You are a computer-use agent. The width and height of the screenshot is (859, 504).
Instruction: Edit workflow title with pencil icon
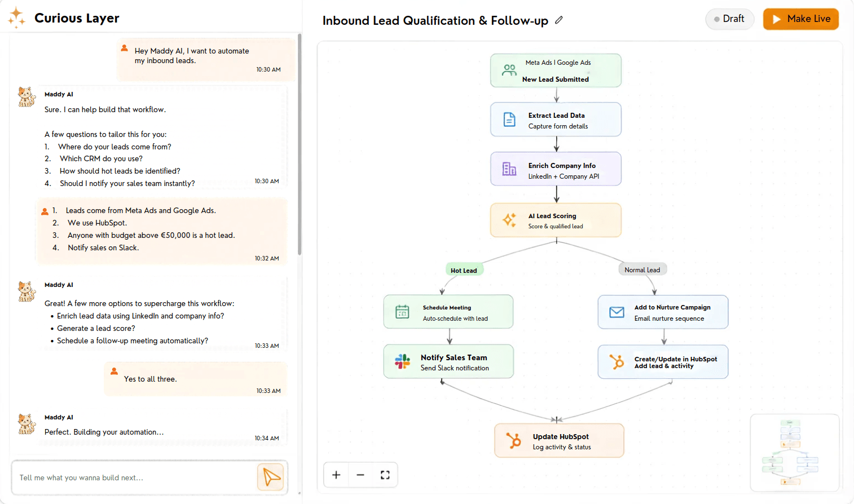click(559, 20)
